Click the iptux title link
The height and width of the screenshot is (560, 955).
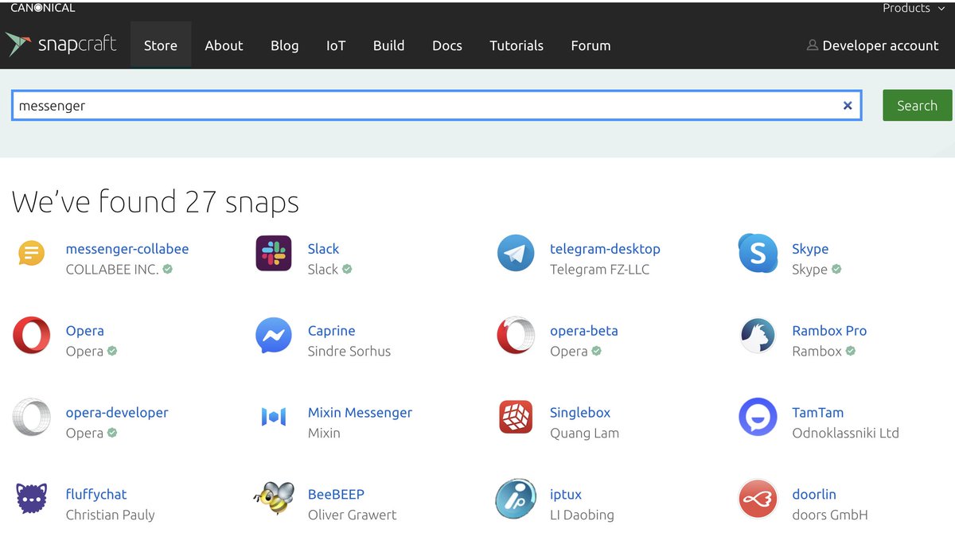pyautogui.click(x=566, y=495)
